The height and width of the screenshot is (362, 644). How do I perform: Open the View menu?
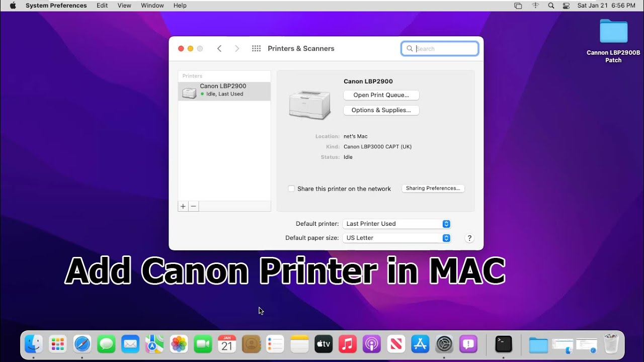pyautogui.click(x=124, y=6)
